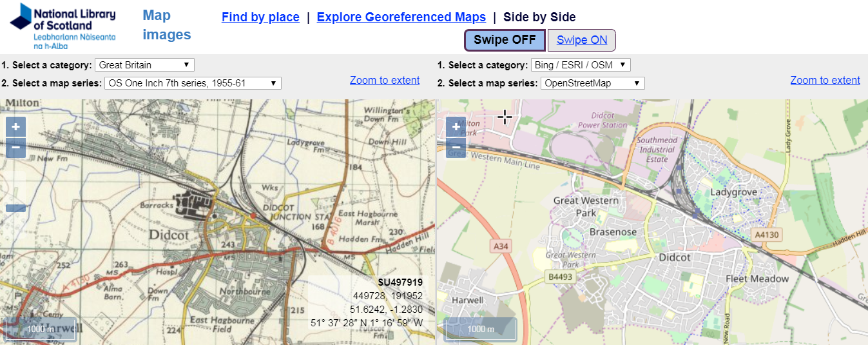Click the 449728, 191952 easting northing text
This screenshot has height=345, width=868.
click(388, 296)
